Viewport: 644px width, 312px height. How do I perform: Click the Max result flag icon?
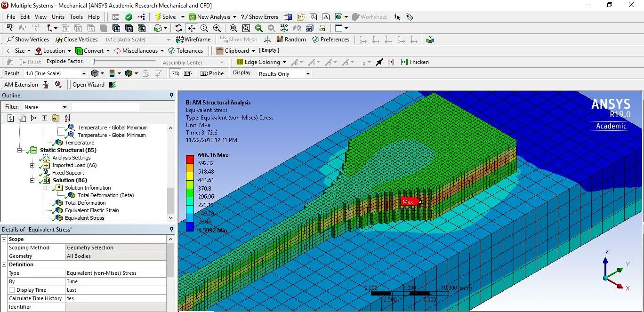(x=175, y=73)
